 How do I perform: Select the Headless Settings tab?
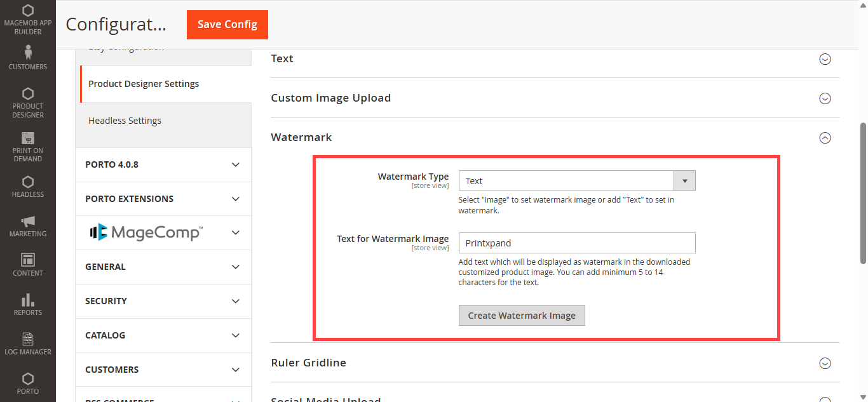[125, 121]
